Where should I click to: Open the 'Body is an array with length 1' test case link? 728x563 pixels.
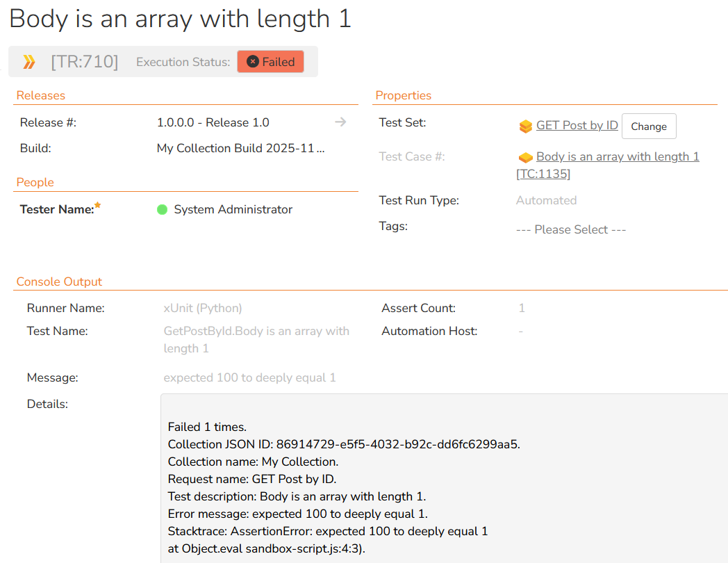pos(618,156)
